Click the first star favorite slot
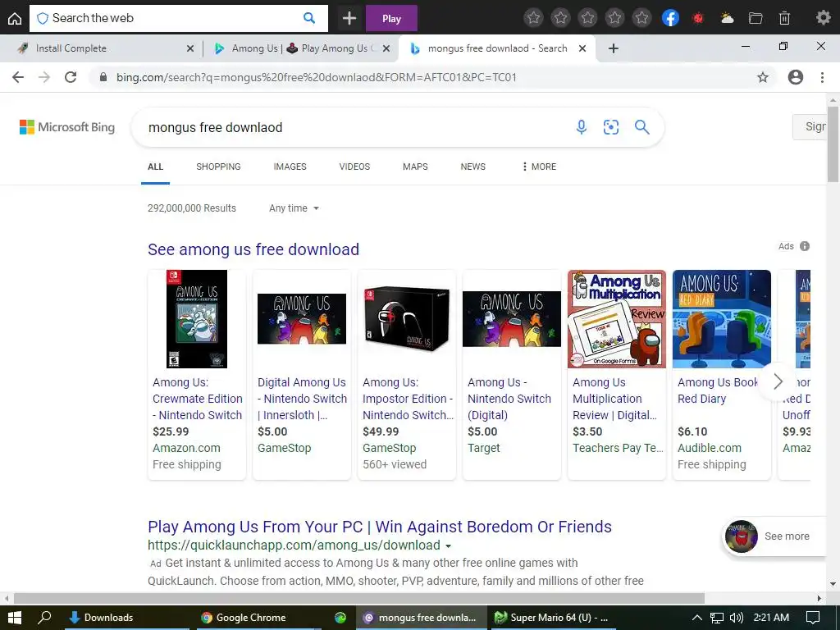This screenshot has height=630, width=840. tap(533, 18)
